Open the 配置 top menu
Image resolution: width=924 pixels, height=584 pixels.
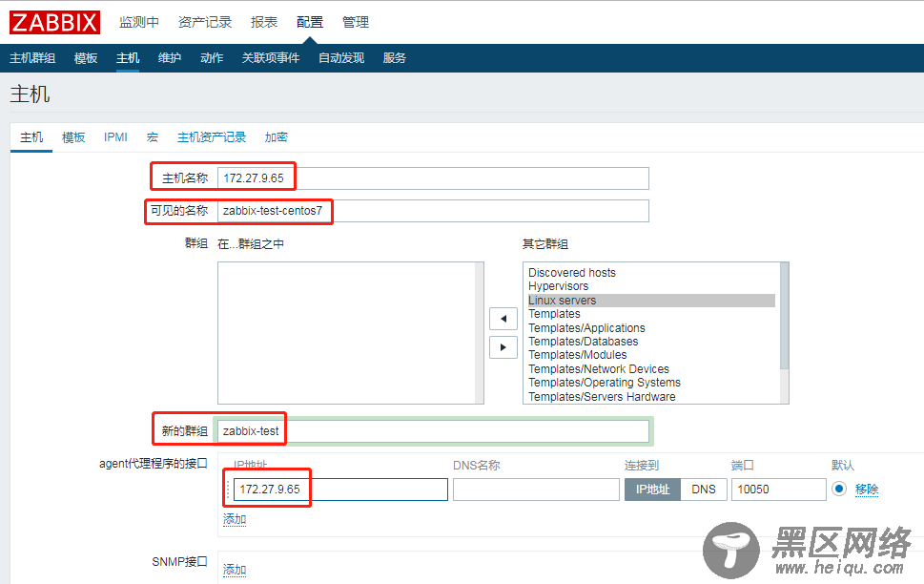point(310,22)
